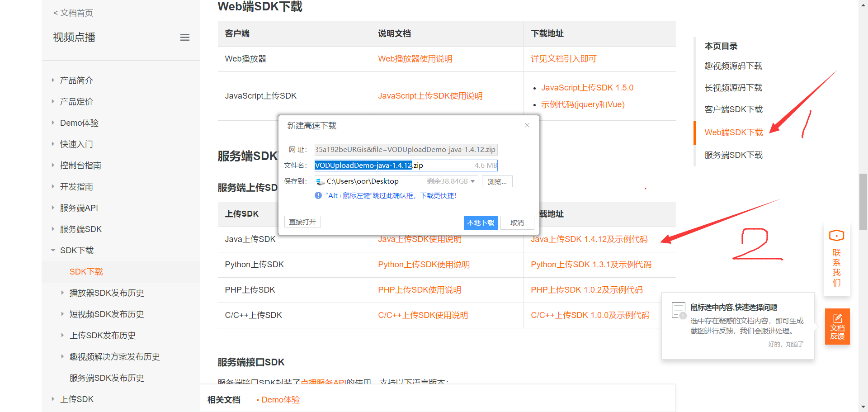Viewport: 868px width, 412px height.
Task: Click the 浏览... browse button
Action: [496, 181]
